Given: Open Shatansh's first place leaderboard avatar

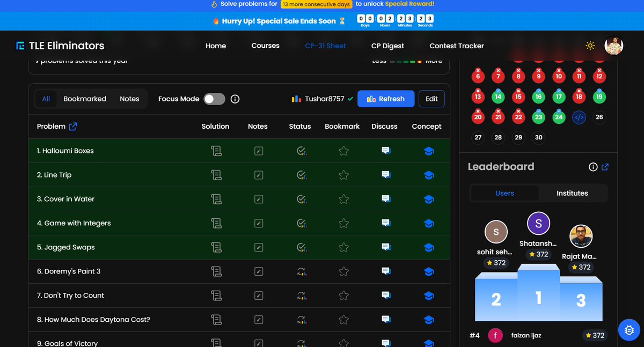Looking at the screenshot, I should tap(538, 224).
